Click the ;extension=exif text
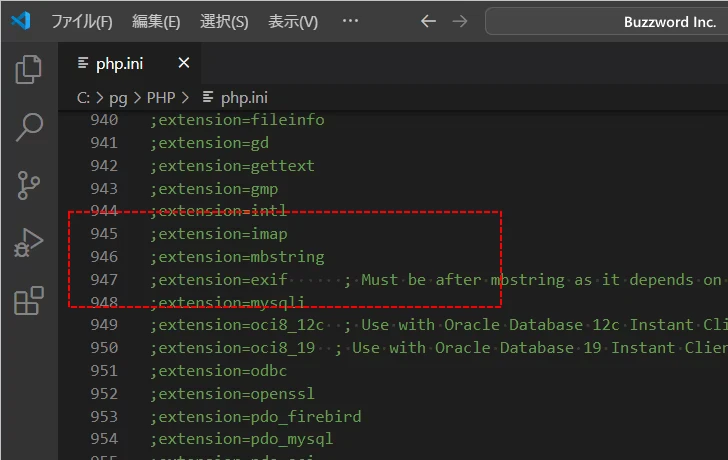The height and width of the screenshot is (460, 728). [x=219, y=279]
